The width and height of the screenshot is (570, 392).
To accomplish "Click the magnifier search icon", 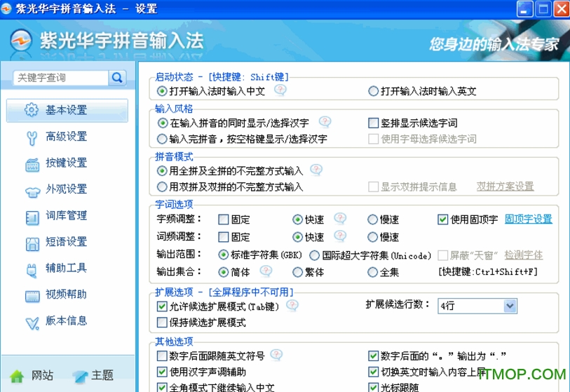I will (x=117, y=77).
